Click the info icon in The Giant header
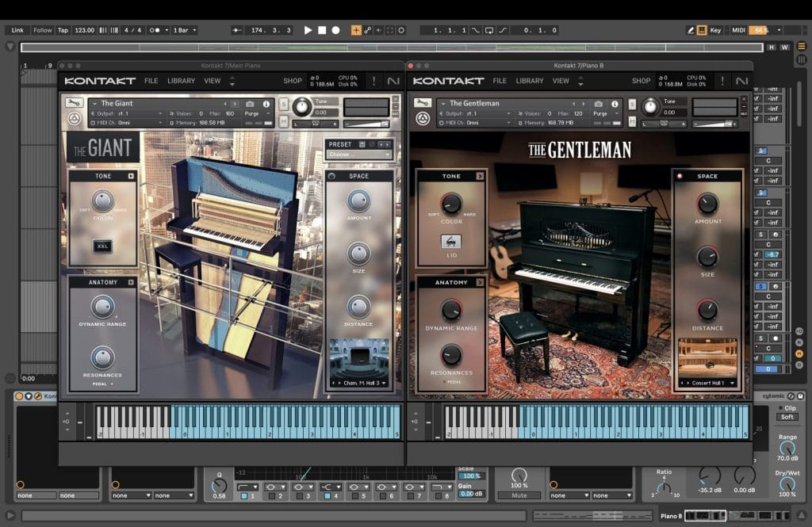The image size is (812, 527). (x=266, y=104)
